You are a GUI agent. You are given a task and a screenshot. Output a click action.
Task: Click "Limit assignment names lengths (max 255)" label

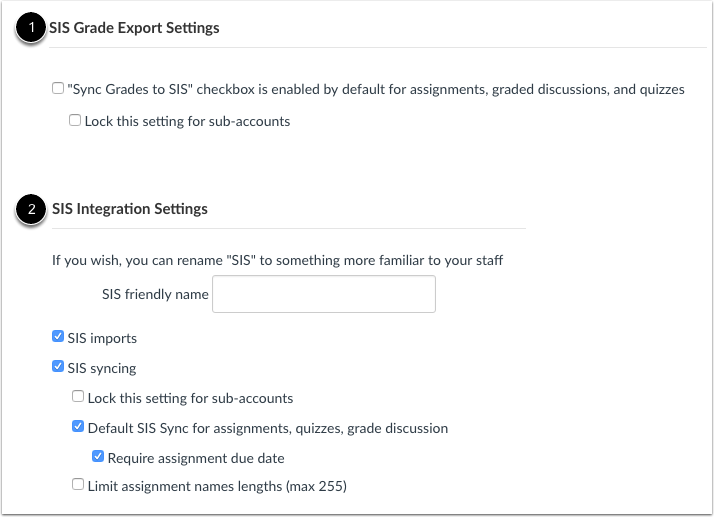[x=217, y=486]
